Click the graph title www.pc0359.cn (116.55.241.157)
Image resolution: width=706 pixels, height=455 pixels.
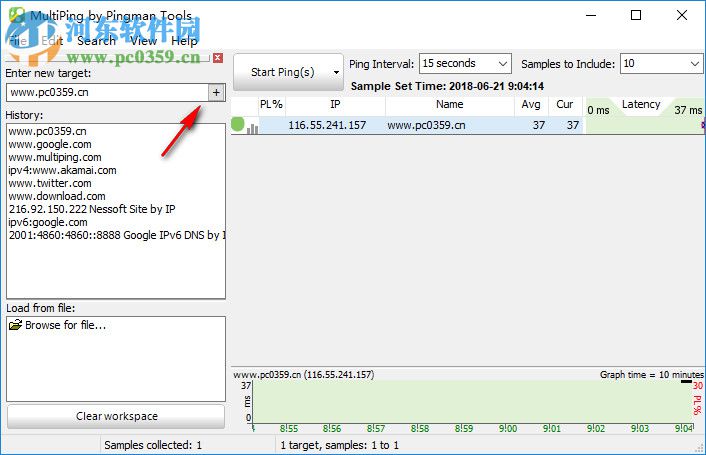[x=303, y=374]
